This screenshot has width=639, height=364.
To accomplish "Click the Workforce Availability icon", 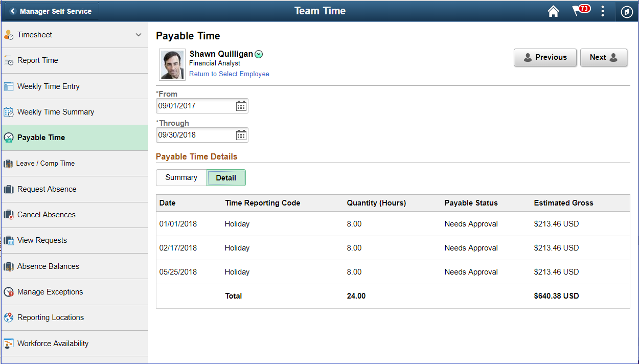I will tap(9, 344).
